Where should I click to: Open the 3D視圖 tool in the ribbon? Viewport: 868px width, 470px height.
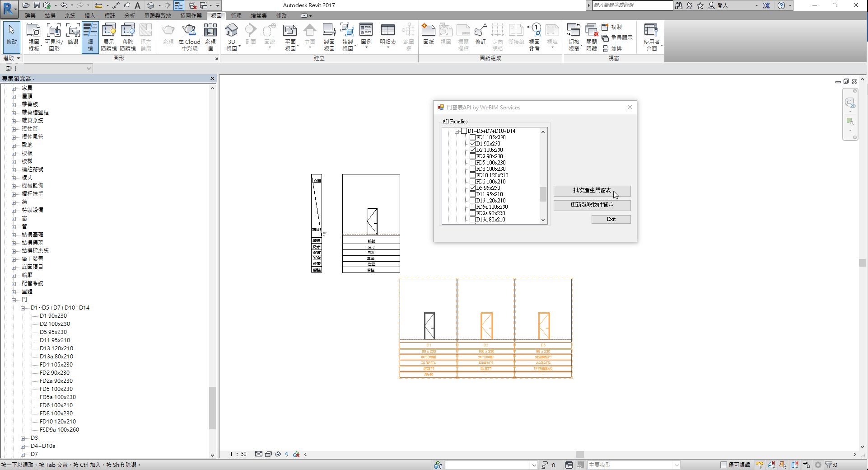[232, 36]
